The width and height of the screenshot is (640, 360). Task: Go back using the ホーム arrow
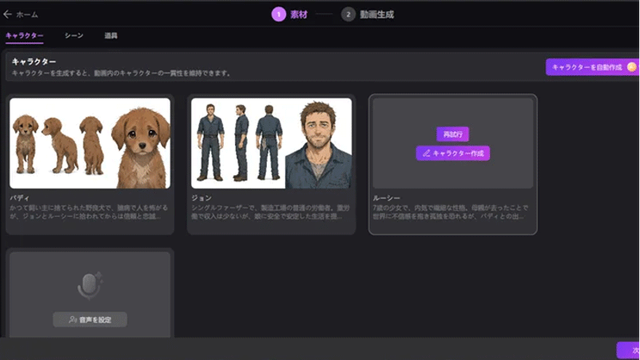pyautogui.click(x=7, y=15)
